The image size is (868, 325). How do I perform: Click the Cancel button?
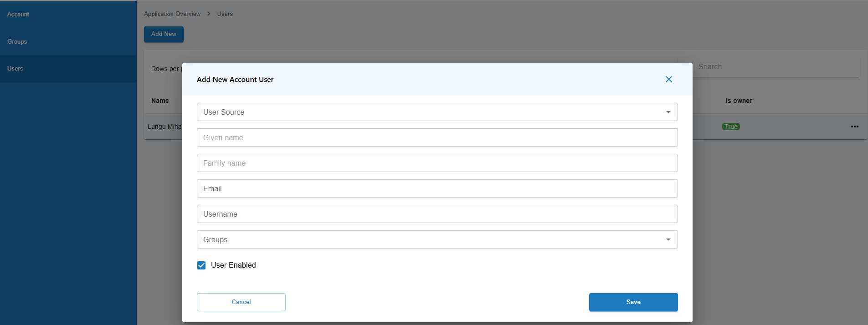[x=241, y=302]
